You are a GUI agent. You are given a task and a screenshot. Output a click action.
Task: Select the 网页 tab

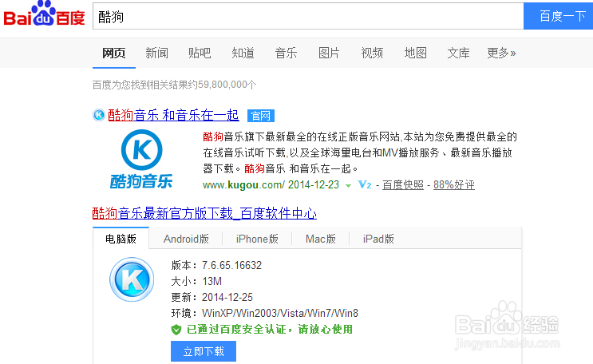tap(114, 53)
